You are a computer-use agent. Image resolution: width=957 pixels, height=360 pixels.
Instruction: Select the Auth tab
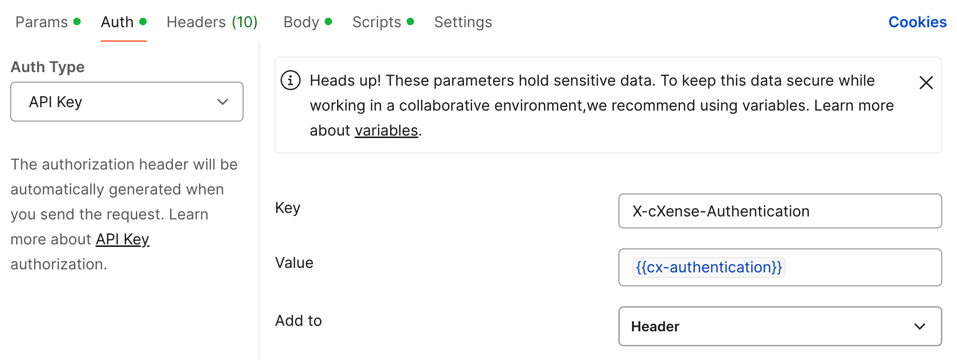(x=117, y=22)
